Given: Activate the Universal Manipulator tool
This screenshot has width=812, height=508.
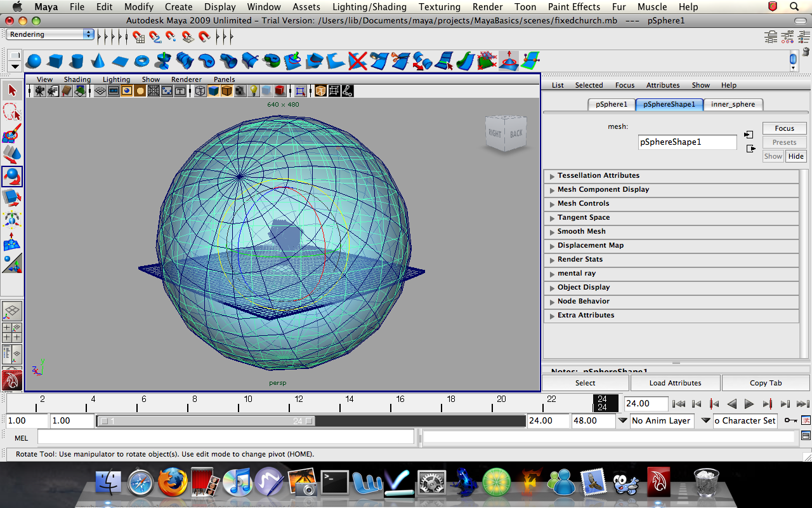Looking at the screenshot, I should coord(12,220).
